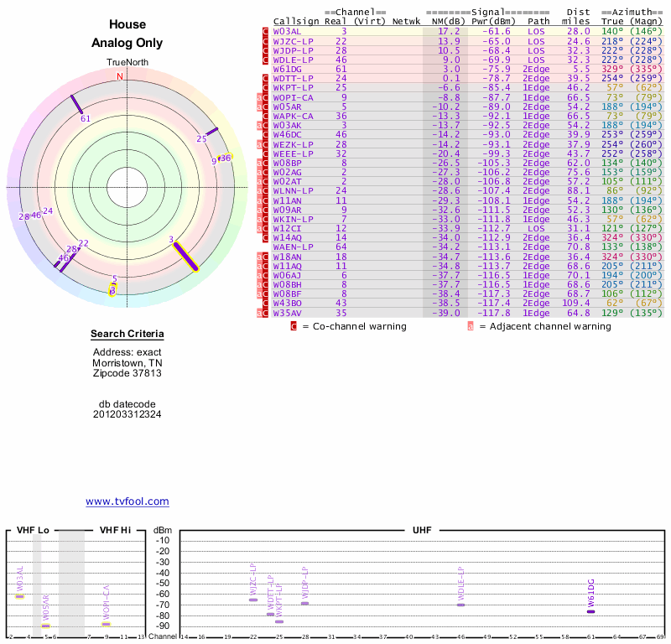Click the co-channel warning icon beside WDTT-LP
The image size is (671, 644).
click(266, 78)
